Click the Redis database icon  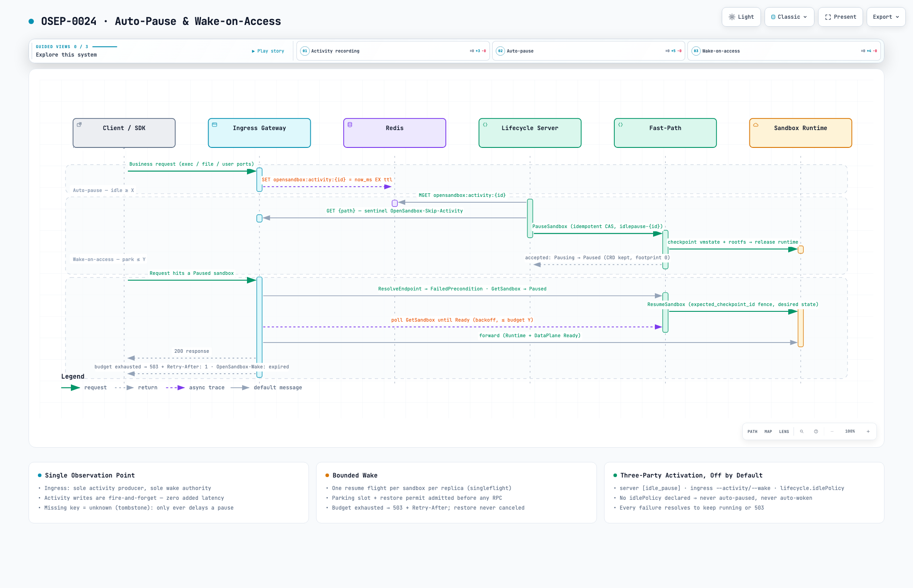350,125
